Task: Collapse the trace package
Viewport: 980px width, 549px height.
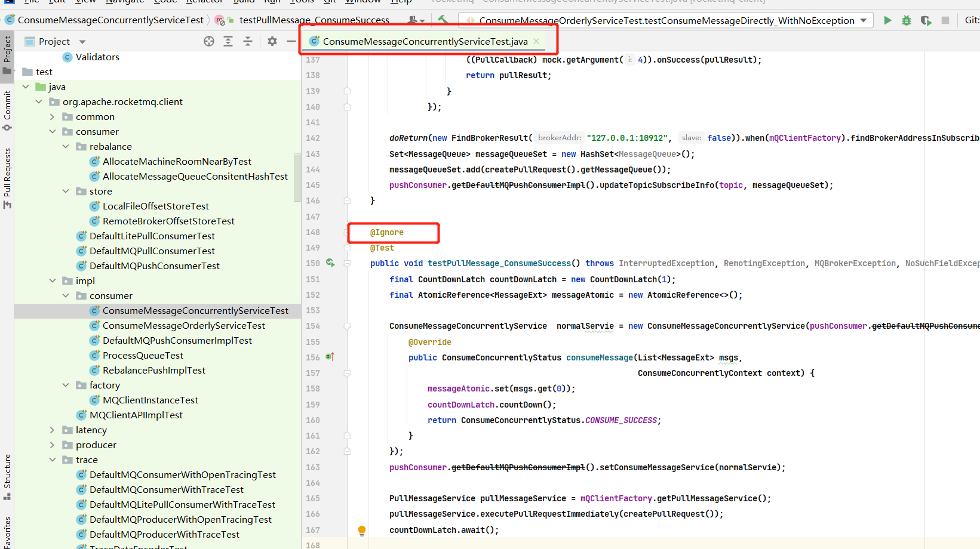Action: [53, 459]
